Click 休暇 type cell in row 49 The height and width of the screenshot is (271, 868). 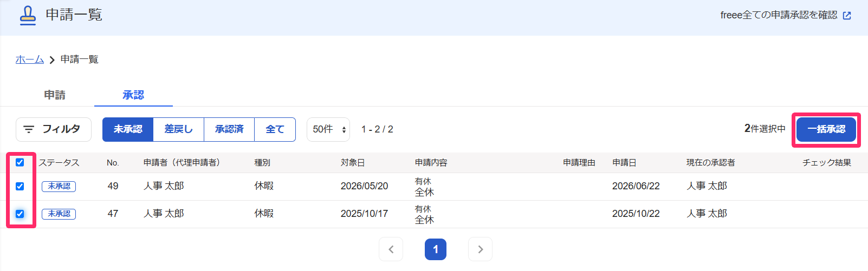264,186
